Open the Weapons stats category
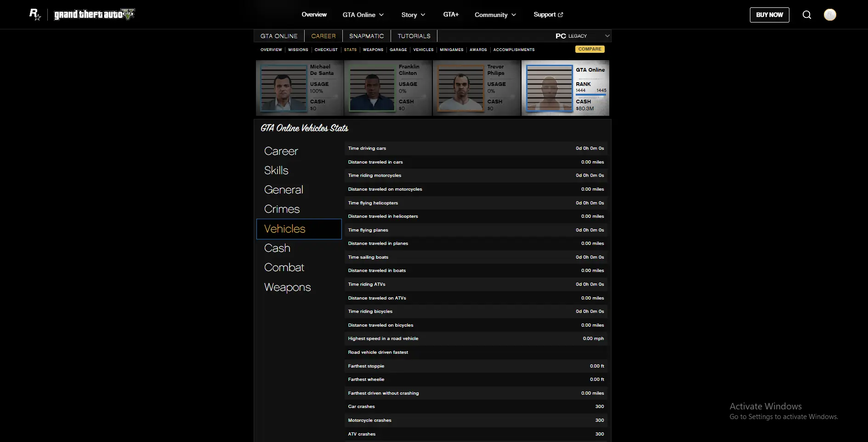868x442 pixels. click(x=287, y=287)
